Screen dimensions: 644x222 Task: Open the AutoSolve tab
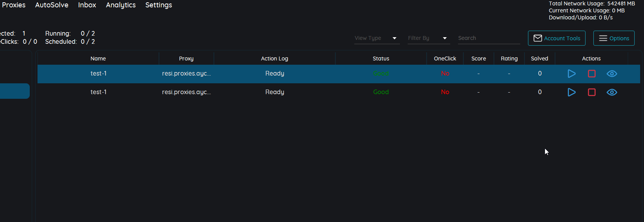point(51,5)
